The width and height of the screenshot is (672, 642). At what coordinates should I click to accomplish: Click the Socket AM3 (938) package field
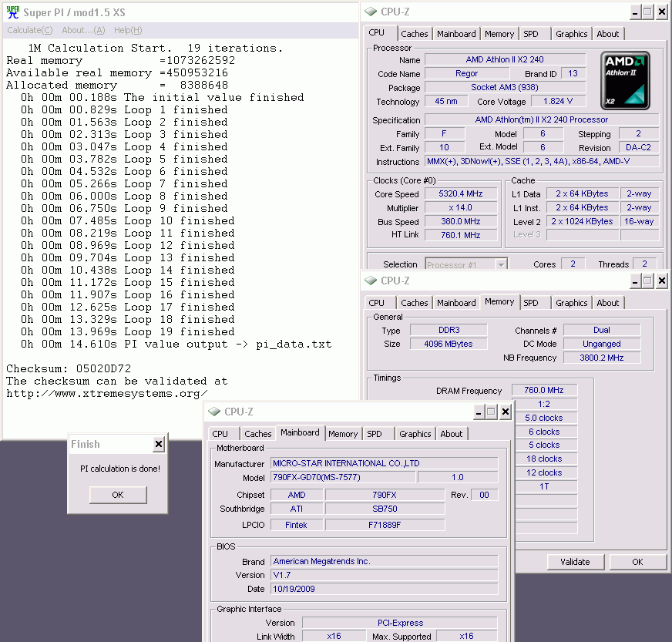pyautogui.click(x=505, y=87)
